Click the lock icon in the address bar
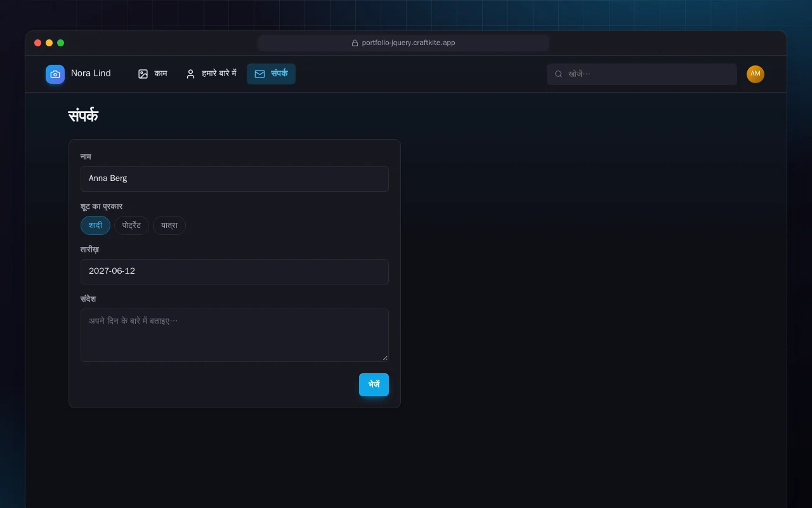Image resolution: width=812 pixels, height=508 pixels. [355, 43]
